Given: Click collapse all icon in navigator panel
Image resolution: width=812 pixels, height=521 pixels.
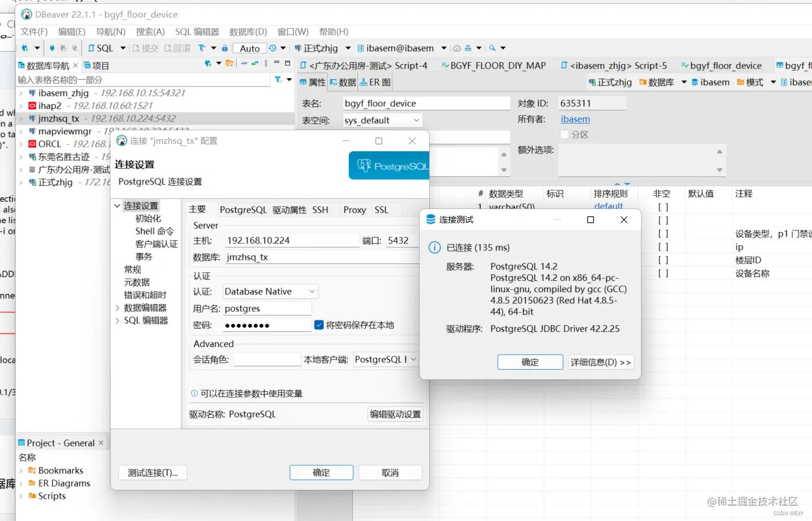Looking at the screenshot, I should [244, 63].
